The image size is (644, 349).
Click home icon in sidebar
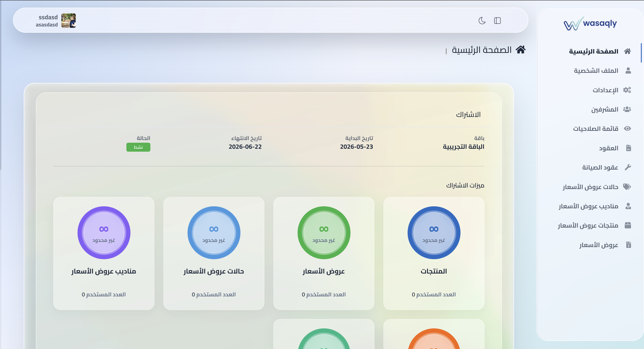click(627, 51)
